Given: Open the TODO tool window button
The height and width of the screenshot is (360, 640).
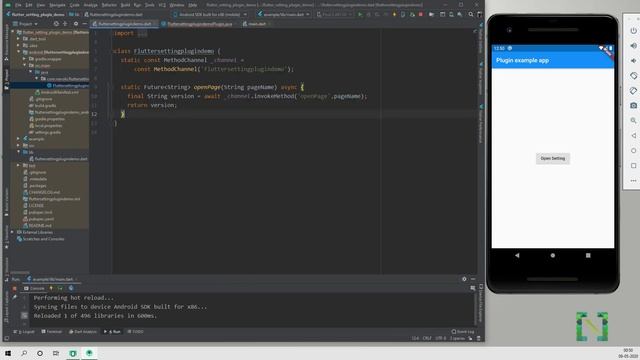Looking at the screenshot, I should click(x=136, y=331).
